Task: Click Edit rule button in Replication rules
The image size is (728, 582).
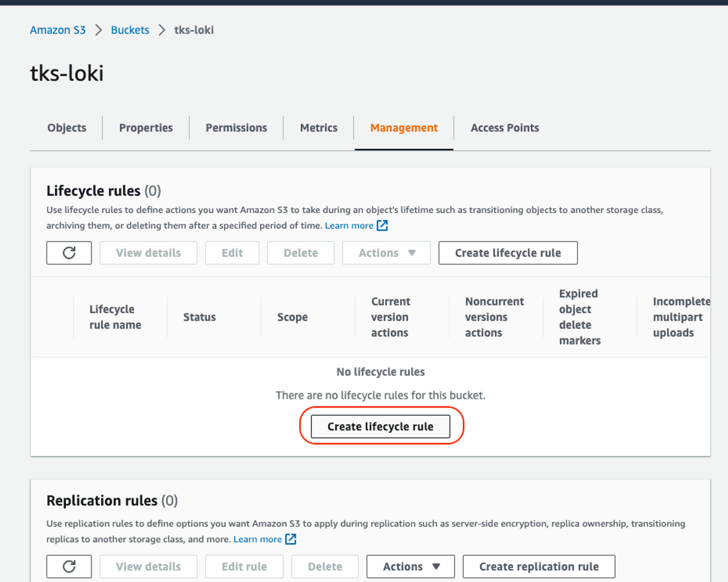Action: 244,567
